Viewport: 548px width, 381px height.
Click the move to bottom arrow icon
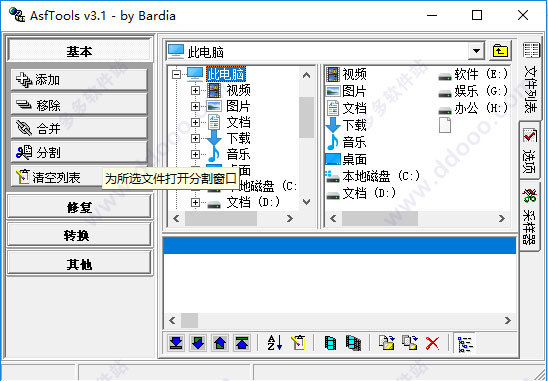[176, 343]
